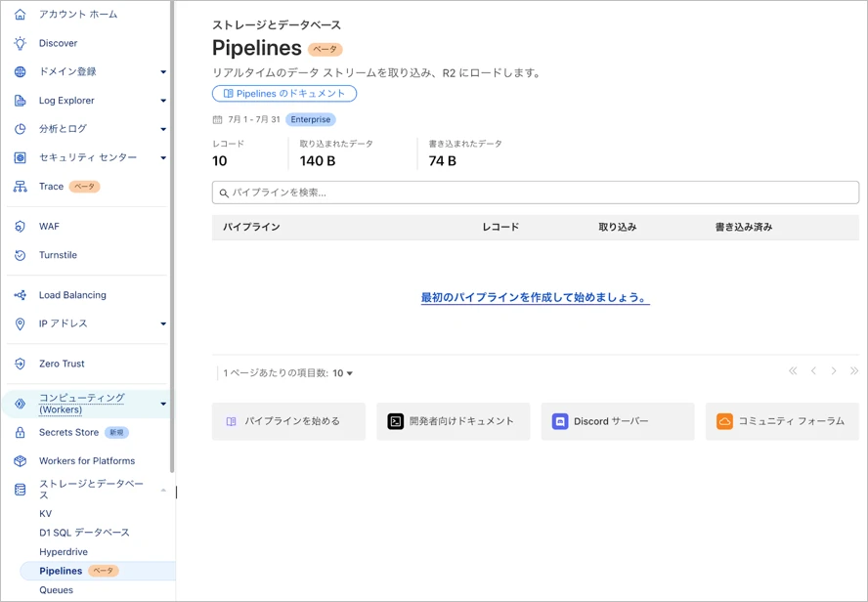Expand the ドメイン登録 menu arrow

pyautogui.click(x=163, y=72)
